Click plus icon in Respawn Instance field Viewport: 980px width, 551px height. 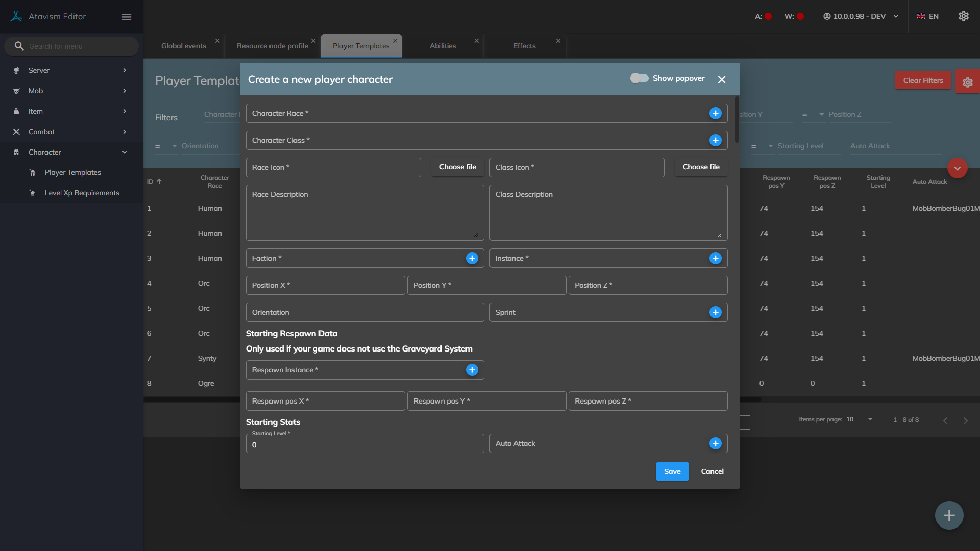pos(472,370)
